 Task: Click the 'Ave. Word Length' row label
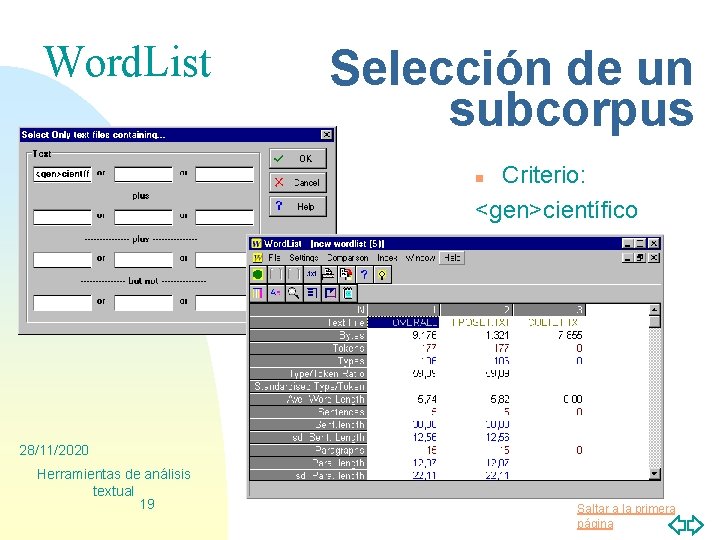click(308, 399)
